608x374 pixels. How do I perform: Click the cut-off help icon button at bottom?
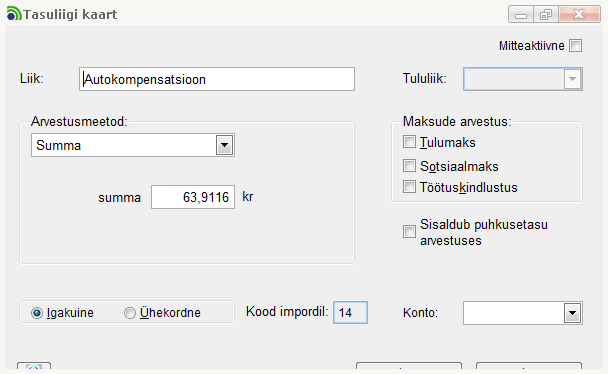[34, 366]
